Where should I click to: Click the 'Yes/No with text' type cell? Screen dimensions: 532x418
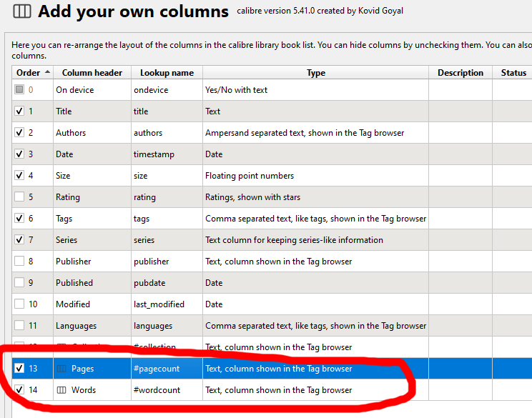[x=316, y=90]
